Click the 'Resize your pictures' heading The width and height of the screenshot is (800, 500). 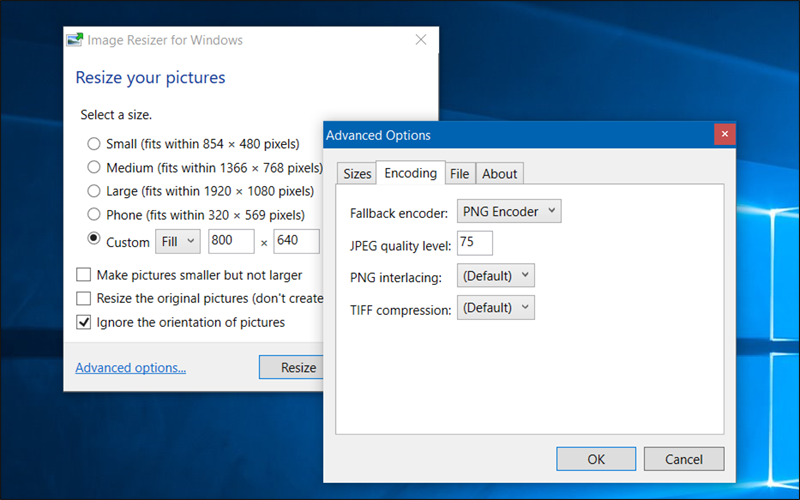coord(151,78)
